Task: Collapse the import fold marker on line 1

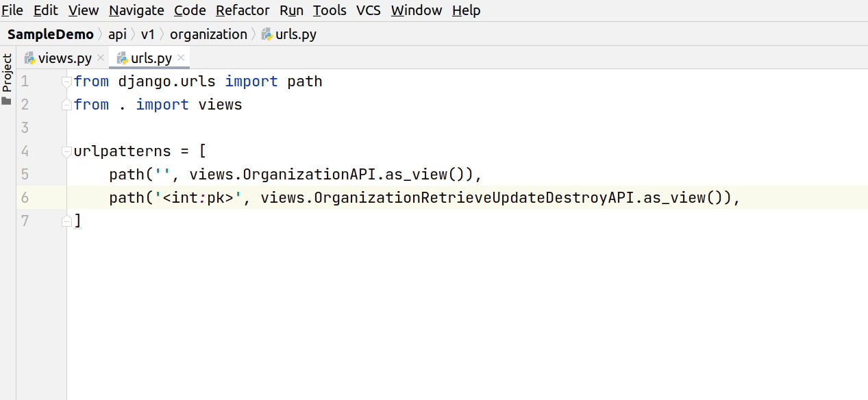Action: [x=66, y=81]
